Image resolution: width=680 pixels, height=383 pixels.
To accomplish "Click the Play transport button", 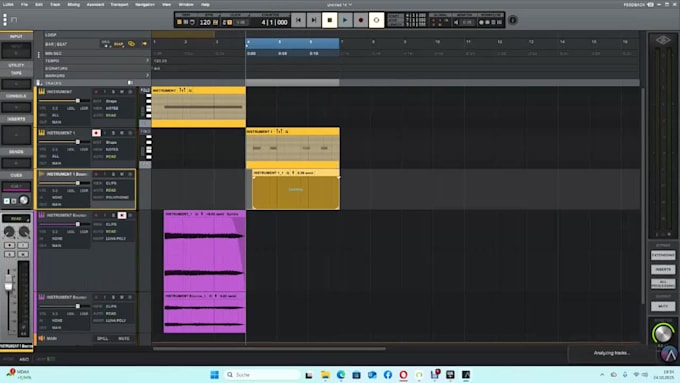I will tap(345, 20).
